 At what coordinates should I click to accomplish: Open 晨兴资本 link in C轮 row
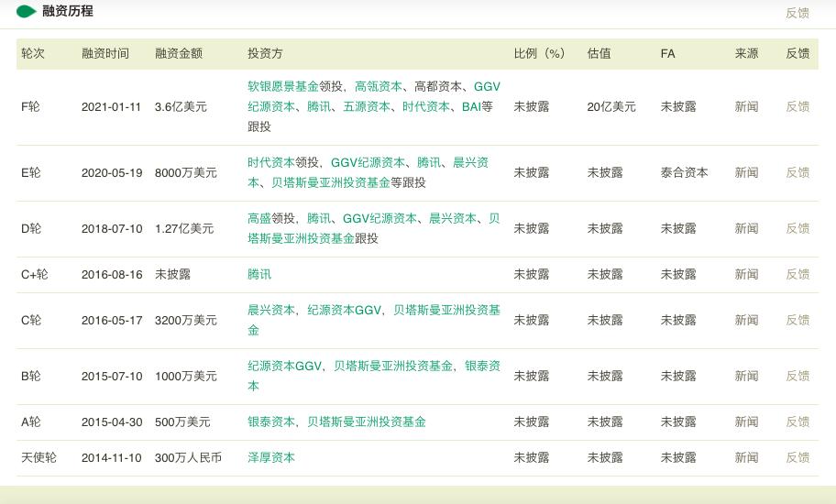click(x=271, y=310)
